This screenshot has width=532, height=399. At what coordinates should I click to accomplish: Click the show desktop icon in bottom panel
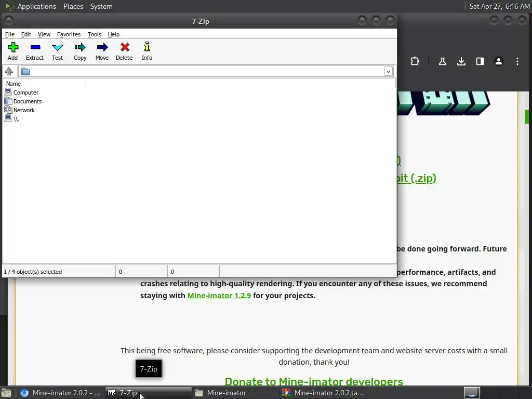click(x=6, y=393)
